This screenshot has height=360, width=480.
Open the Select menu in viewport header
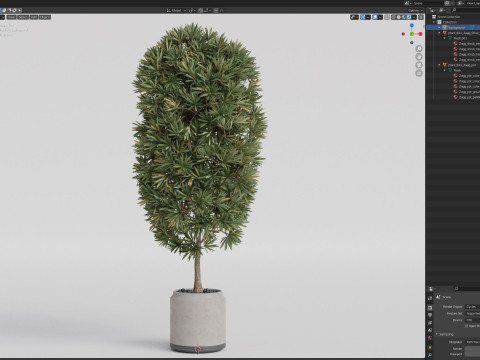click(x=23, y=17)
